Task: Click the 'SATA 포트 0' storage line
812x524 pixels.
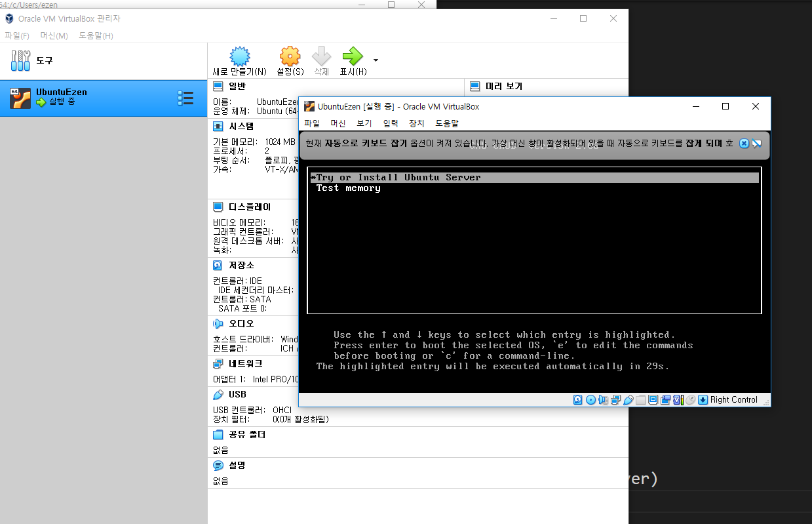Action: (x=242, y=308)
